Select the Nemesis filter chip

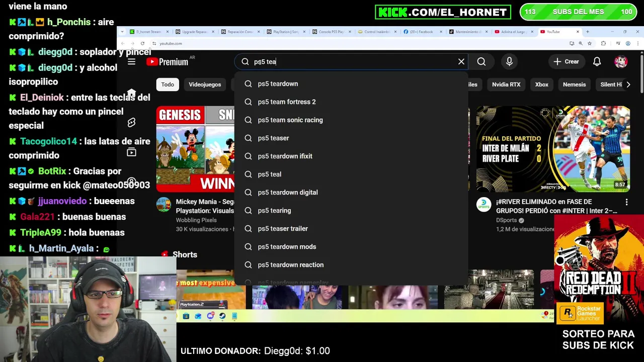(574, 84)
